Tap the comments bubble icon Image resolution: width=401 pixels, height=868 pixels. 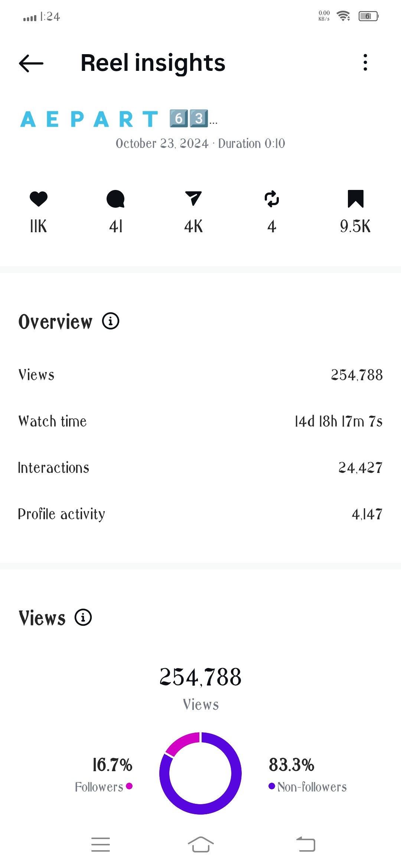click(115, 199)
